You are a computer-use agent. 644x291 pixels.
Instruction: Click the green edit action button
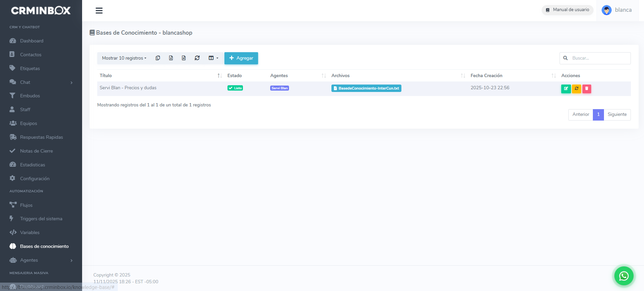[566, 89]
